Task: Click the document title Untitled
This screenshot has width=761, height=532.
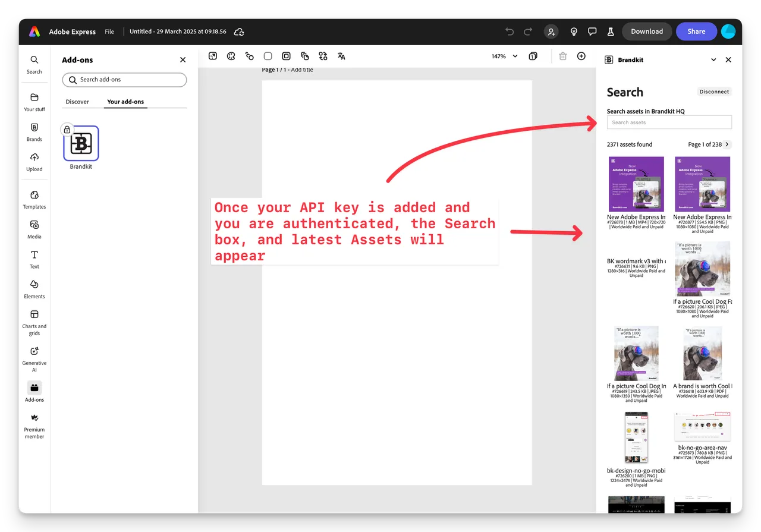Action: (178, 32)
